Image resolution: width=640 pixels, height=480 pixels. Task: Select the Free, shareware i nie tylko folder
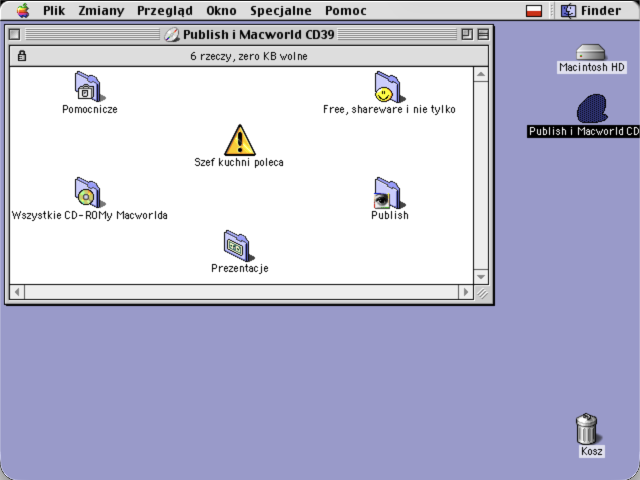389,87
